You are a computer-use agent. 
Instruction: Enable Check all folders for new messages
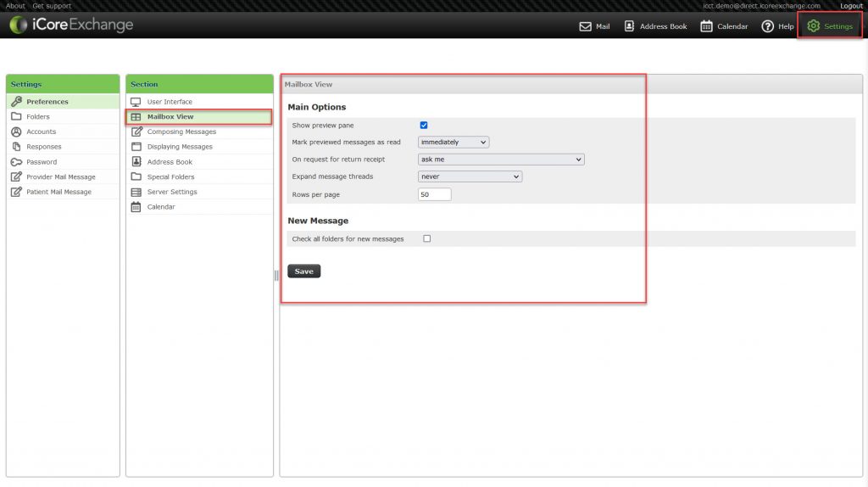[x=427, y=238]
